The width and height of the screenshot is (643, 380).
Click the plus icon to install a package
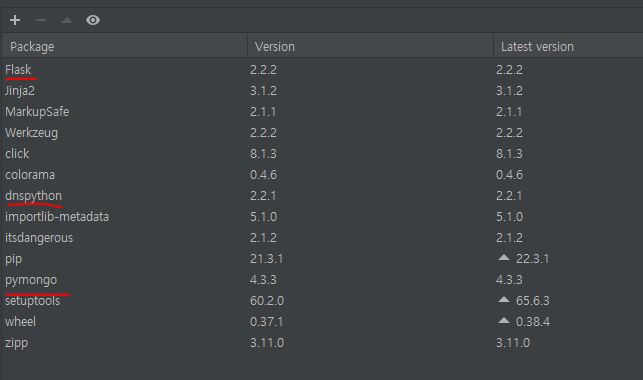(15, 20)
